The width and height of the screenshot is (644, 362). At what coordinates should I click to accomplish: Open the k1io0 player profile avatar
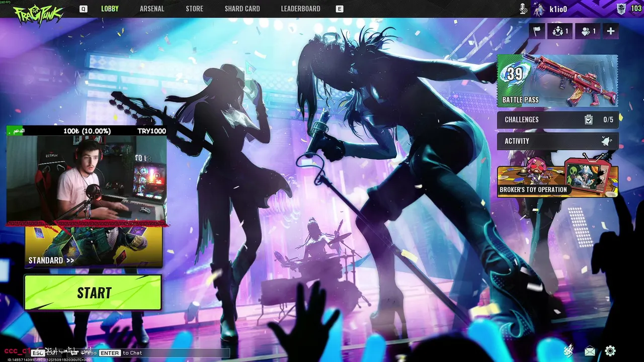[539, 9]
